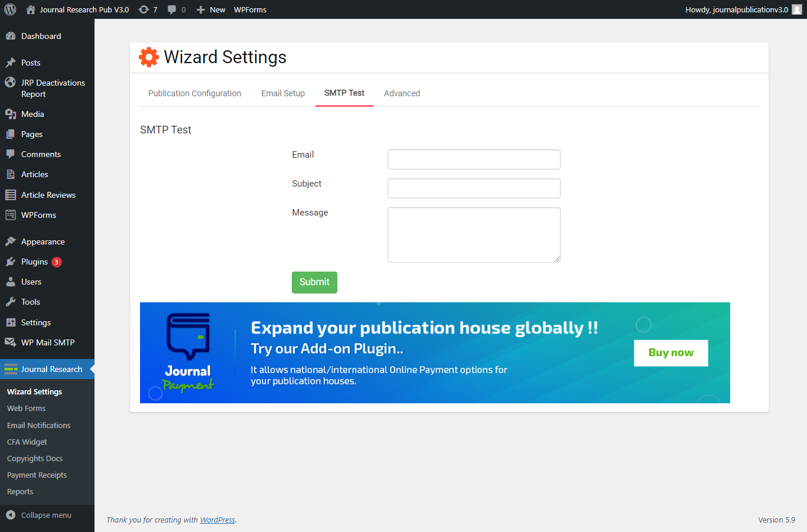The width and height of the screenshot is (807, 532).
Task: Select Copyrights Docs submenu item
Action: (35, 458)
